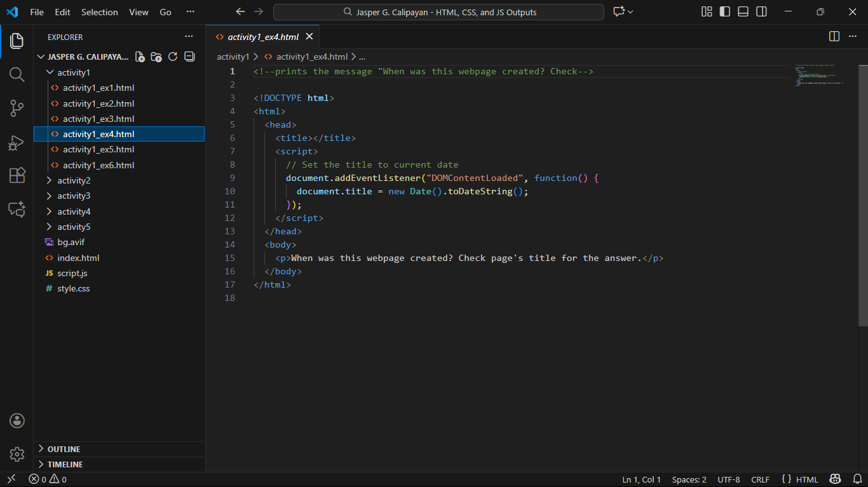Click the command center search box
This screenshot has height=487, width=868.
pos(438,12)
